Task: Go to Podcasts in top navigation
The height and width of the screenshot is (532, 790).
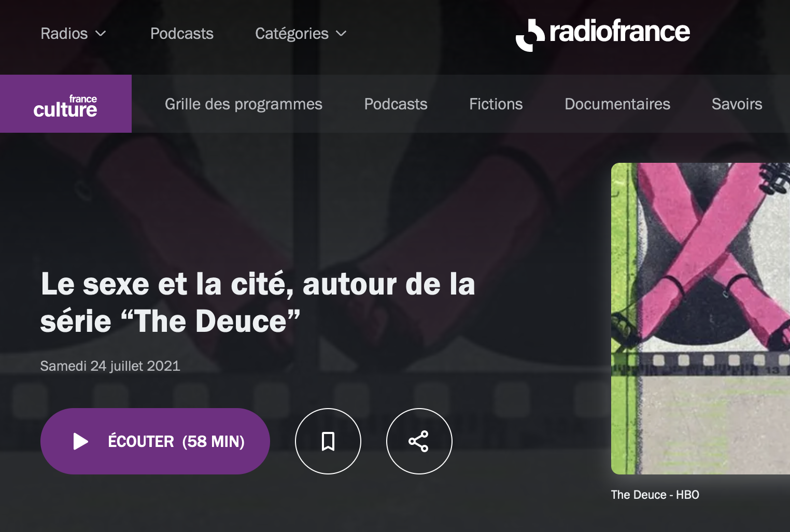Action: (x=182, y=34)
